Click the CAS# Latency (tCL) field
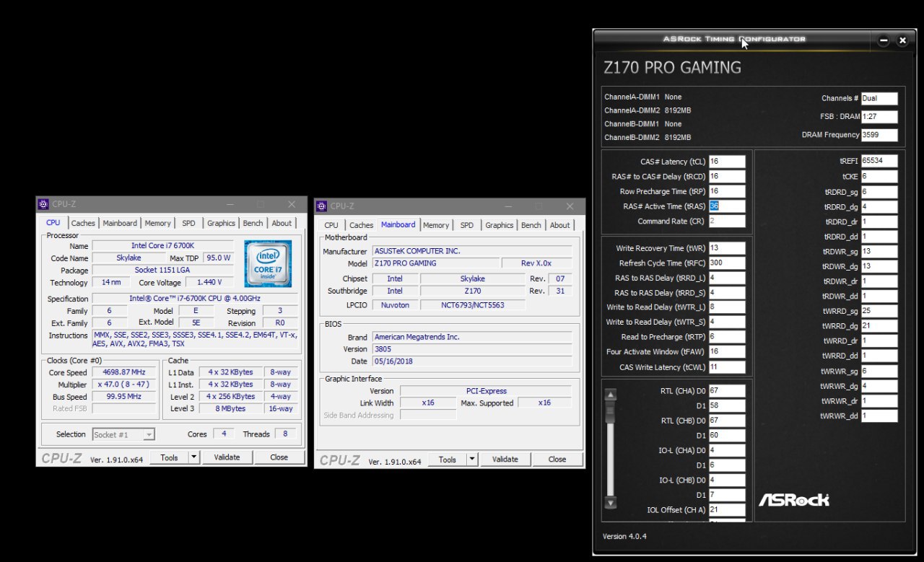924x562 pixels. coord(727,162)
